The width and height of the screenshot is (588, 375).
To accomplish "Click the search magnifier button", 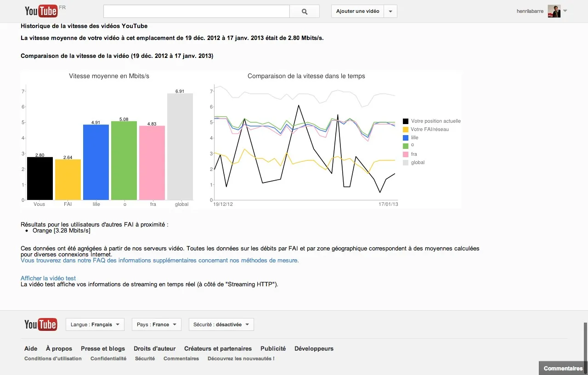I will 305,11.
